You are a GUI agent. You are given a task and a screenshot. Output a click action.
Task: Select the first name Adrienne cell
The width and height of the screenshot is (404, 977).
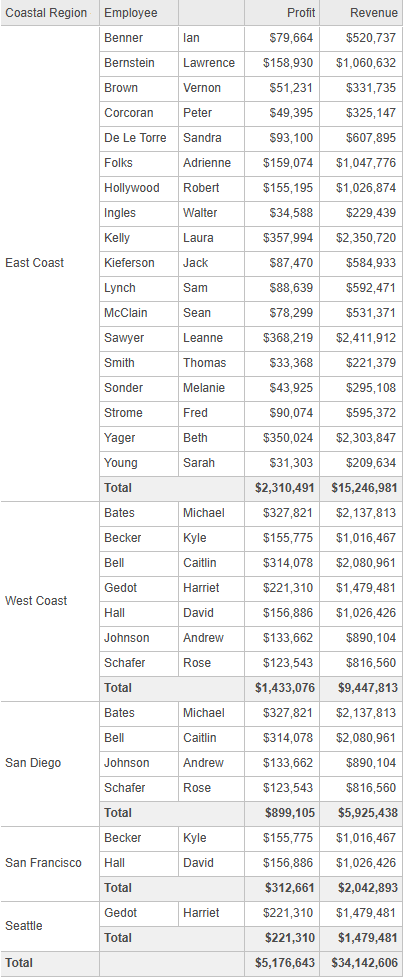click(x=211, y=163)
